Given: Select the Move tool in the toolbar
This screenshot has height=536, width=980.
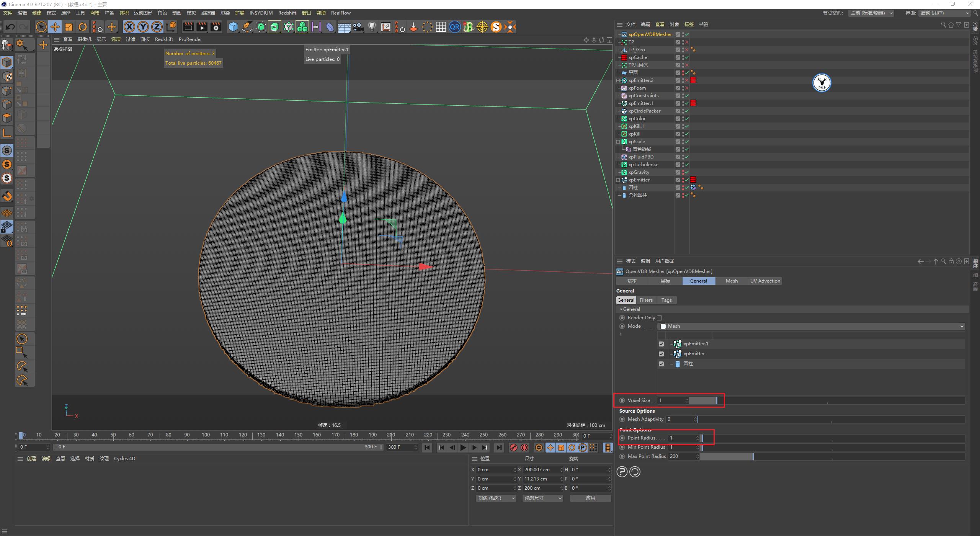Looking at the screenshot, I should click(55, 27).
